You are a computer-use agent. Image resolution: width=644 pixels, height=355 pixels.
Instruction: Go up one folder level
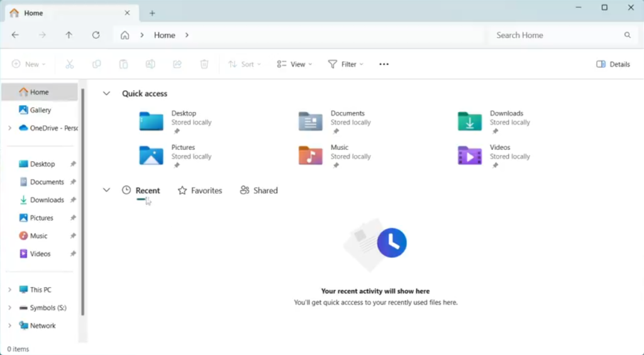tap(69, 35)
